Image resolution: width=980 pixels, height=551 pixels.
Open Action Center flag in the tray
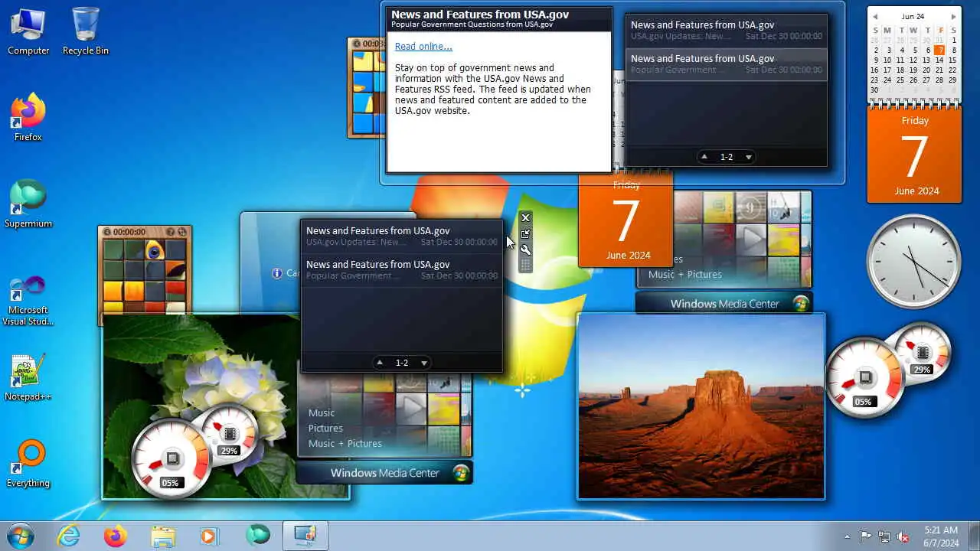[865, 536]
